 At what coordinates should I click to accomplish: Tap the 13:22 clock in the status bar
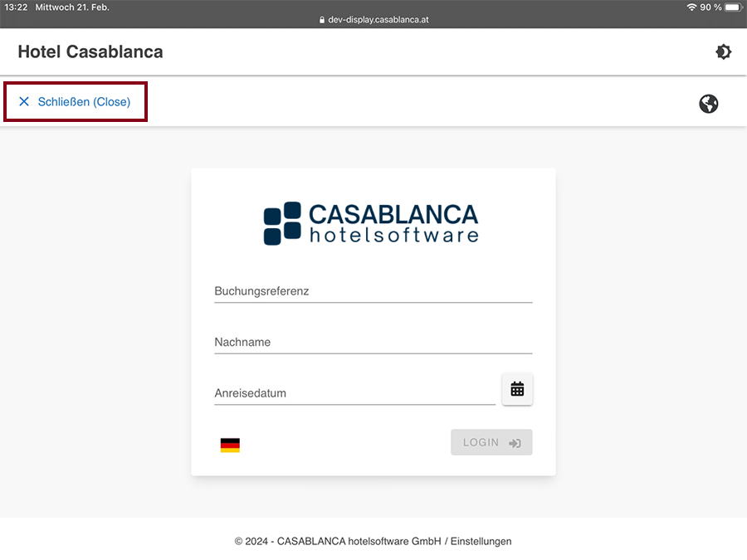coord(16,7)
